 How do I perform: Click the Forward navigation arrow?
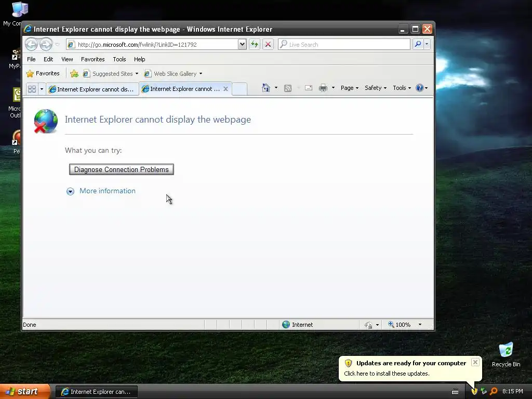point(46,44)
